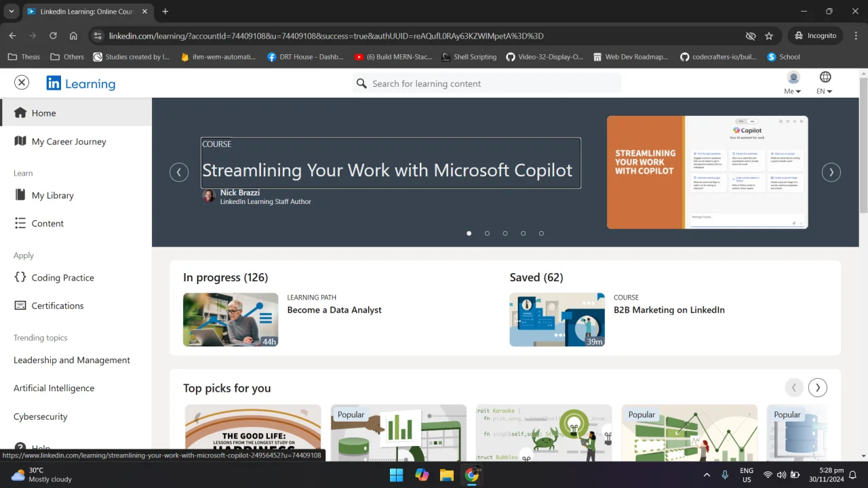Click the Incognito indicator
The height and width of the screenshot is (488, 868).
pos(816,36)
